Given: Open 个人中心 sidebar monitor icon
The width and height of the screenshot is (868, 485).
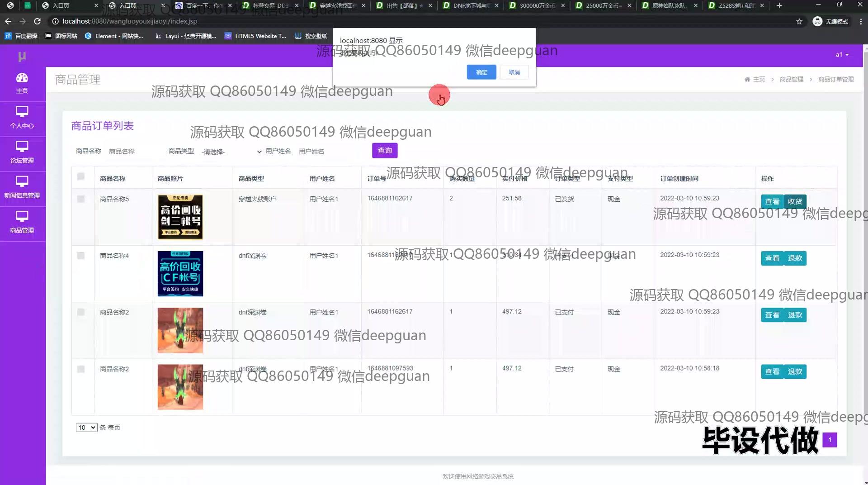Looking at the screenshot, I should (22, 112).
